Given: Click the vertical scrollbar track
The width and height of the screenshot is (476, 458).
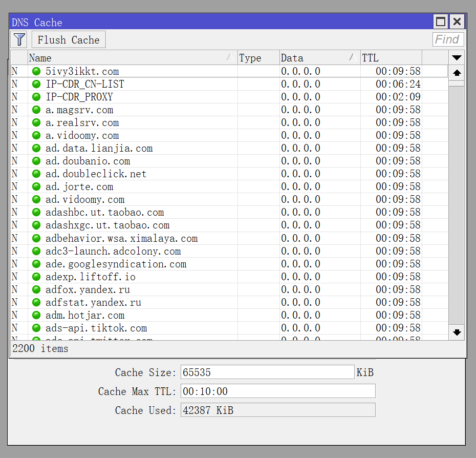Looking at the screenshot, I should (x=457, y=205).
